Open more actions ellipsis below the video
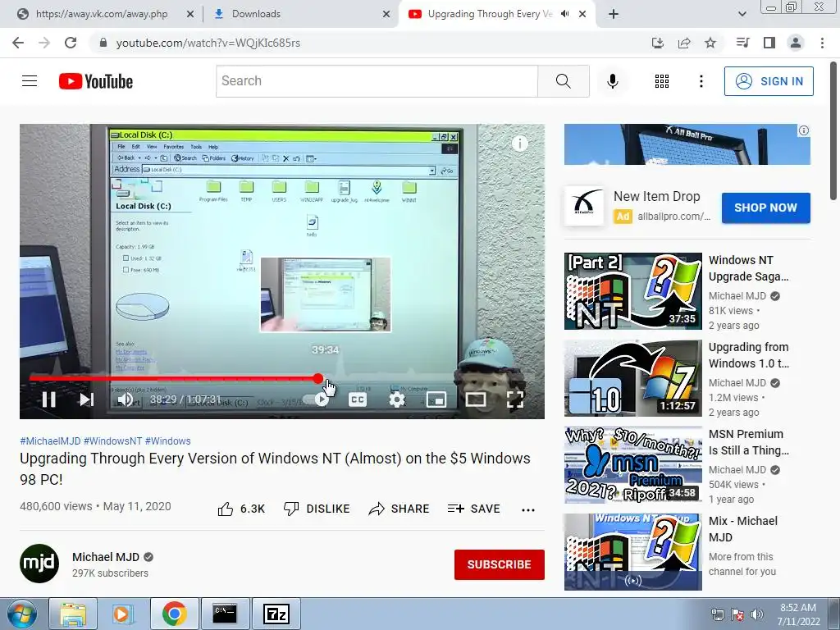 coord(528,509)
